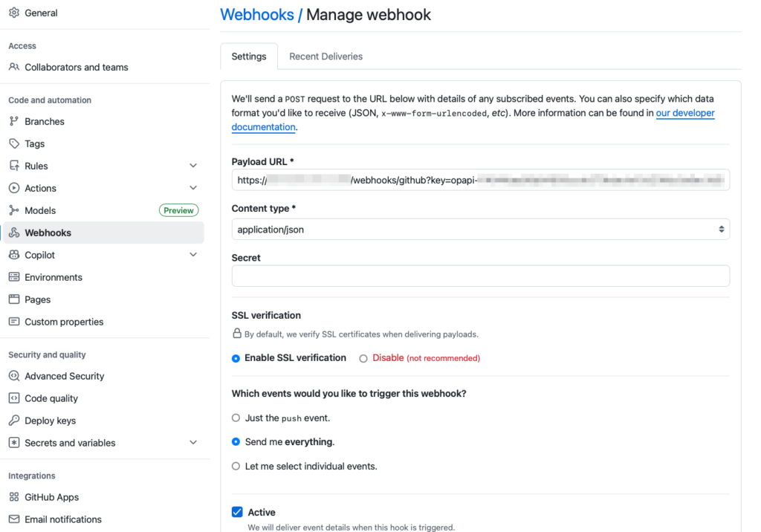
Task: Expand the Rules section chevron
Action: click(x=193, y=166)
